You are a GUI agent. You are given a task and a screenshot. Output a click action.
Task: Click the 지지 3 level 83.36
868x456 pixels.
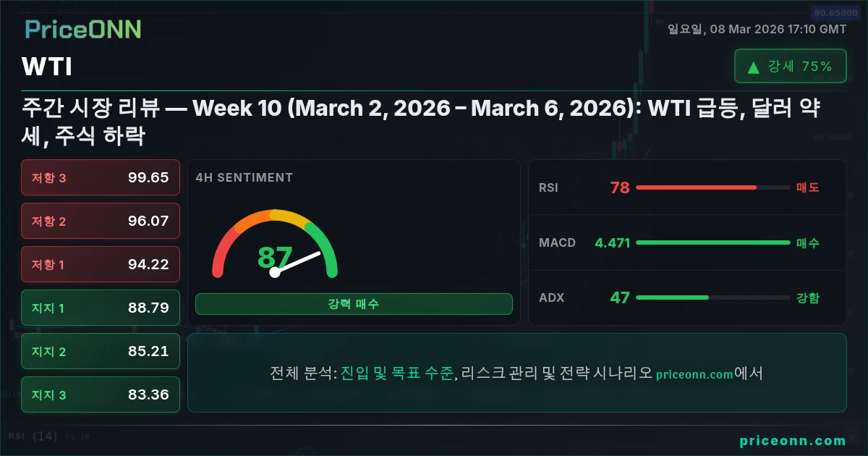[x=101, y=394]
